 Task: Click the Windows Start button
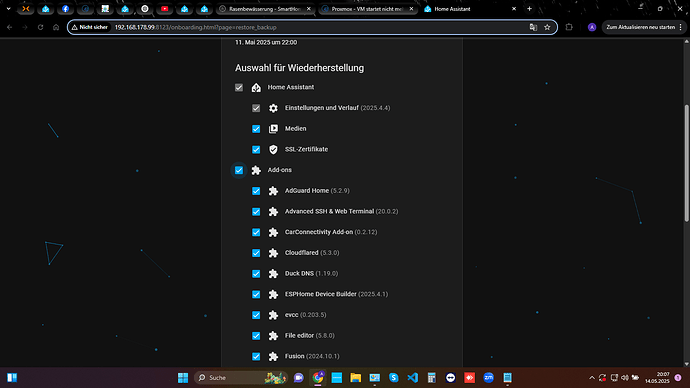[x=183, y=377]
